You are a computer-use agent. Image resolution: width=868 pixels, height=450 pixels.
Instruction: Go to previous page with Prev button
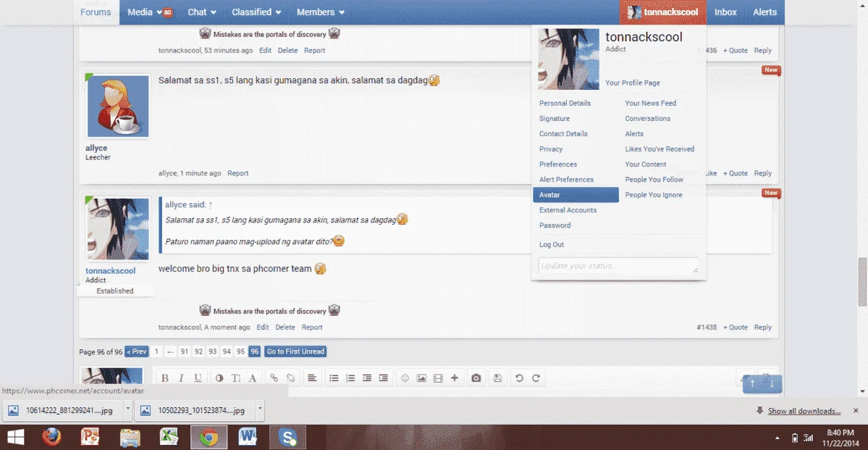click(137, 351)
